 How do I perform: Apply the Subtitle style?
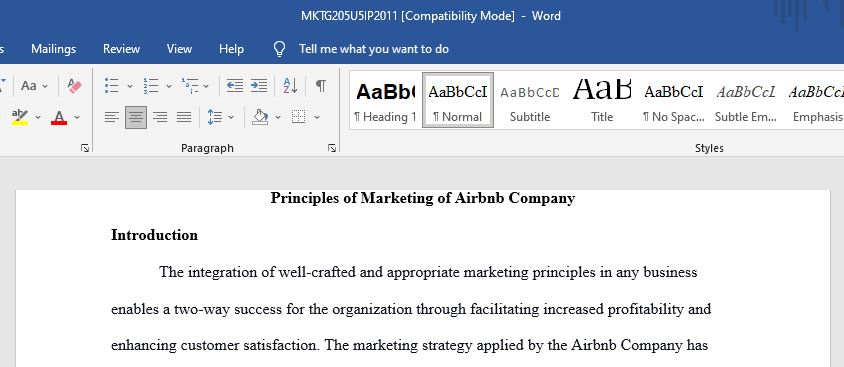pyautogui.click(x=530, y=101)
